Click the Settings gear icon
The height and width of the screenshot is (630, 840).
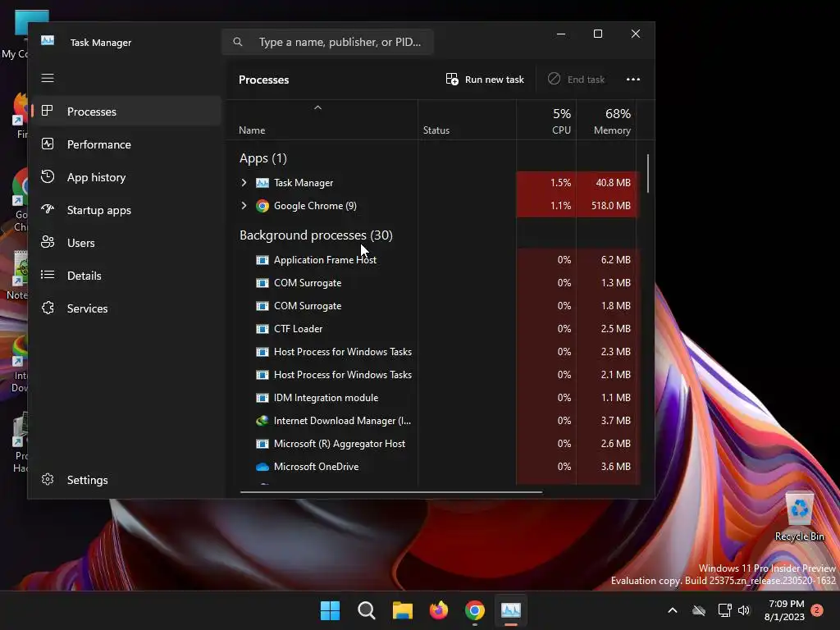pos(48,479)
